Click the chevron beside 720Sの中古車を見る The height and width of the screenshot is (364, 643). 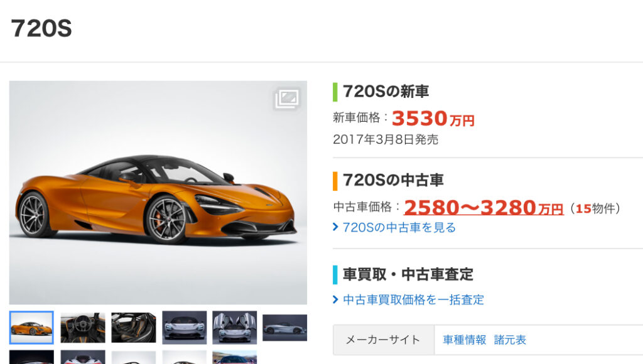(x=335, y=227)
